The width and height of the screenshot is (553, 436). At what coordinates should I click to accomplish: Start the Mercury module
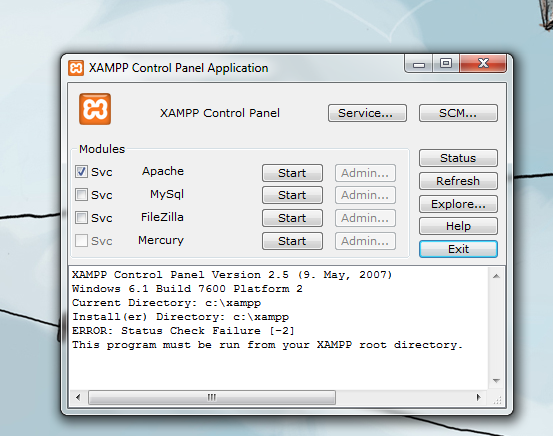[x=292, y=241]
